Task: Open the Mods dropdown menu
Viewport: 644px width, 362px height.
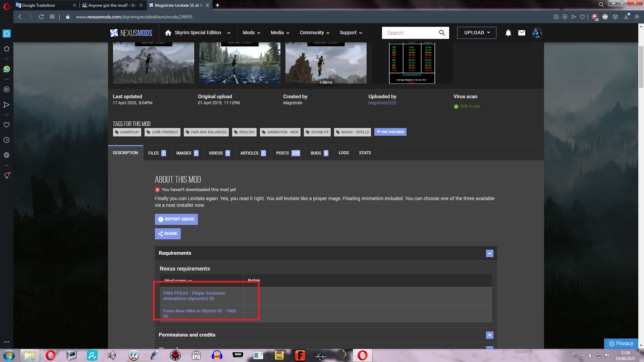Action: [252, 33]
